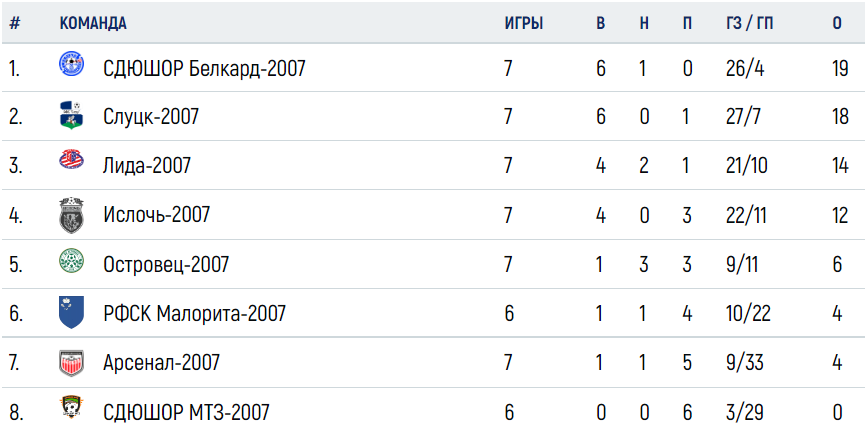Click the КОМАНДА column header
Viewport: 865px width, 432px height.
(93, 23)
